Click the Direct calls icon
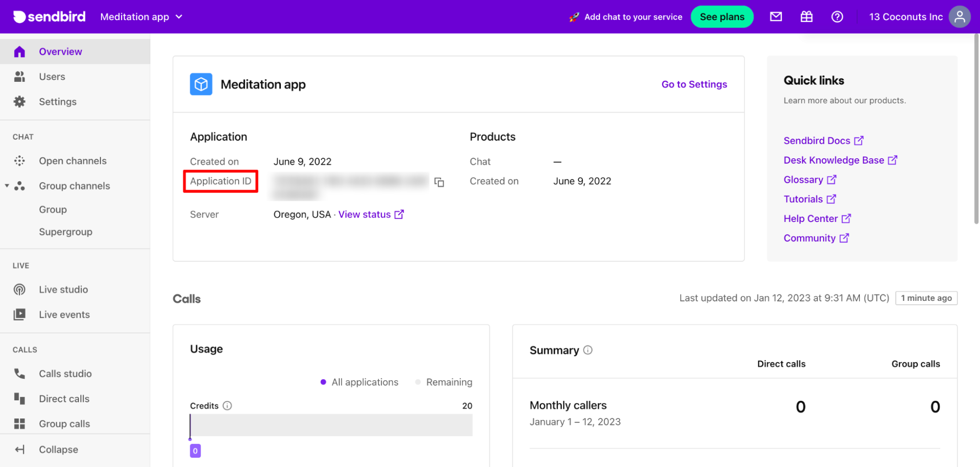Screen dimensions: 980x467 (20, 398)
